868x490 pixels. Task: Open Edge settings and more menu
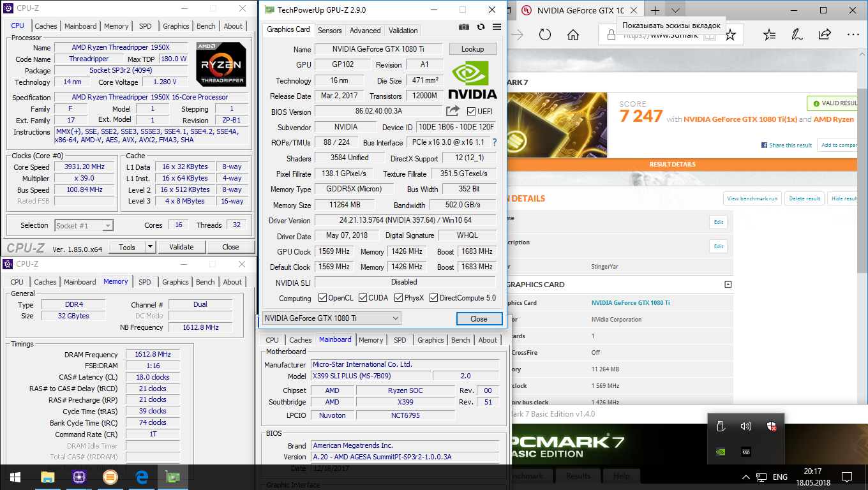pos(853,35)
